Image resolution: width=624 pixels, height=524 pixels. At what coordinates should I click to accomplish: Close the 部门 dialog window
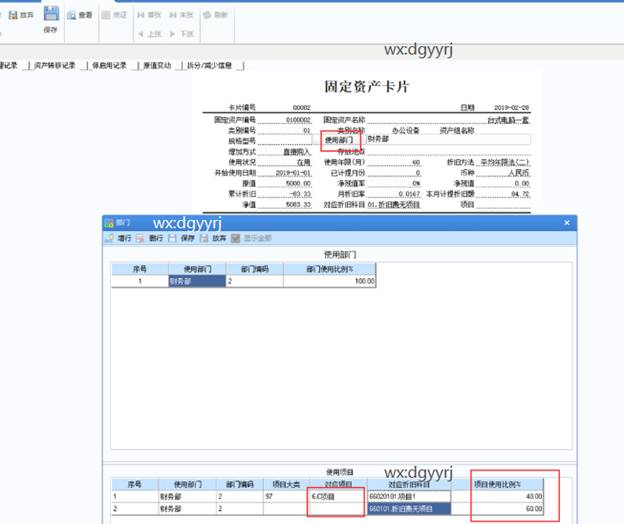coord(567,223)
